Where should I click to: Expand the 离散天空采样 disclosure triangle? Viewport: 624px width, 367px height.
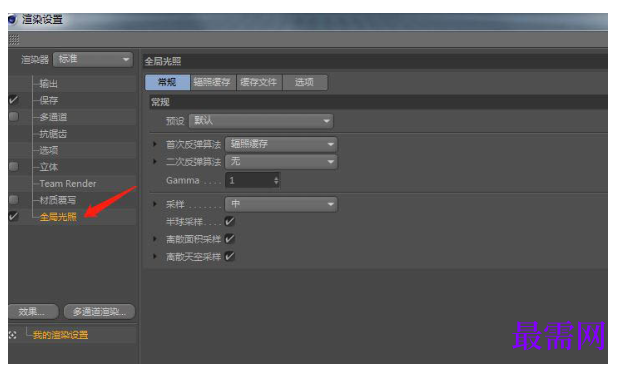(x=155, y=256)
